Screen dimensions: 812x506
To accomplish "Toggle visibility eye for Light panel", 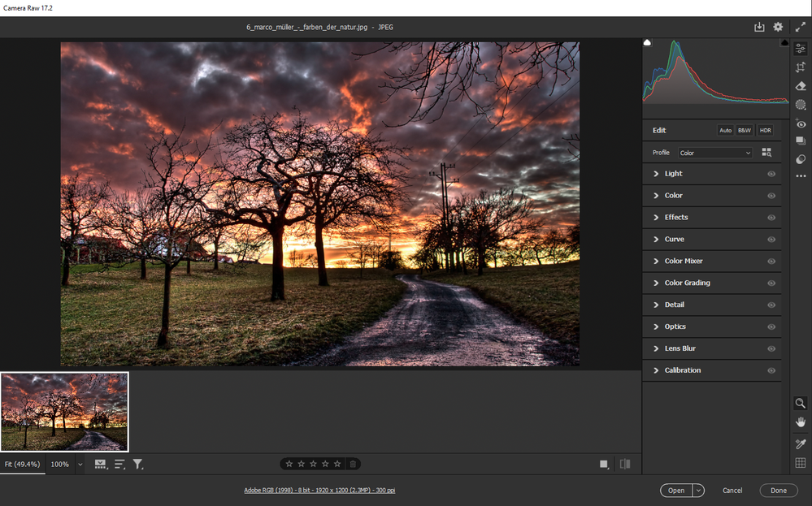I will (771, 174).
